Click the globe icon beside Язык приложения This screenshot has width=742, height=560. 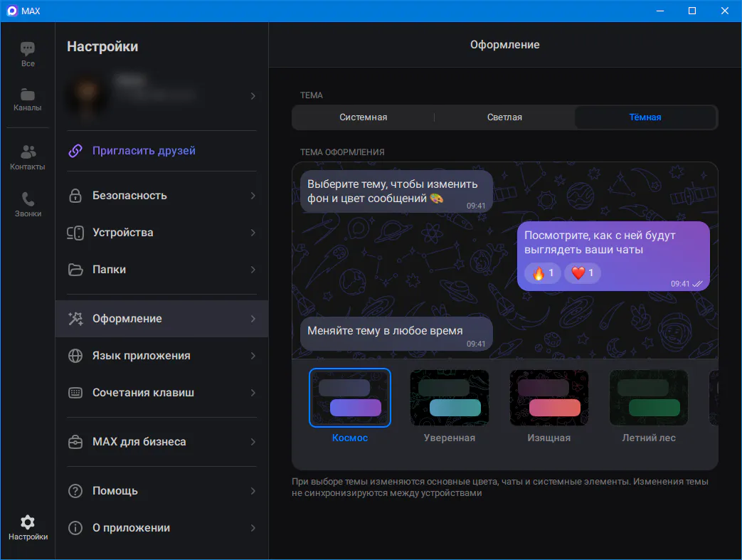tap(75, 356)
